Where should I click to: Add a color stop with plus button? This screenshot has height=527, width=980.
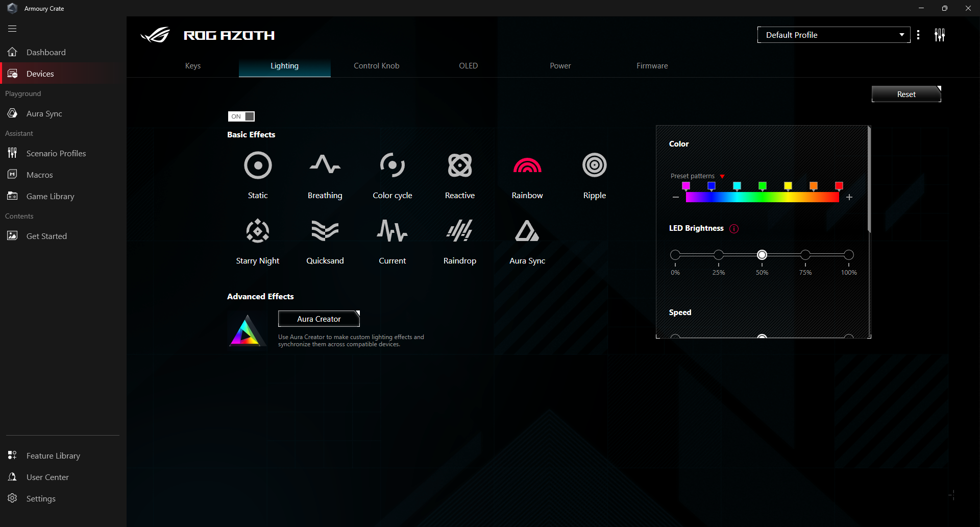click(849, 197)
